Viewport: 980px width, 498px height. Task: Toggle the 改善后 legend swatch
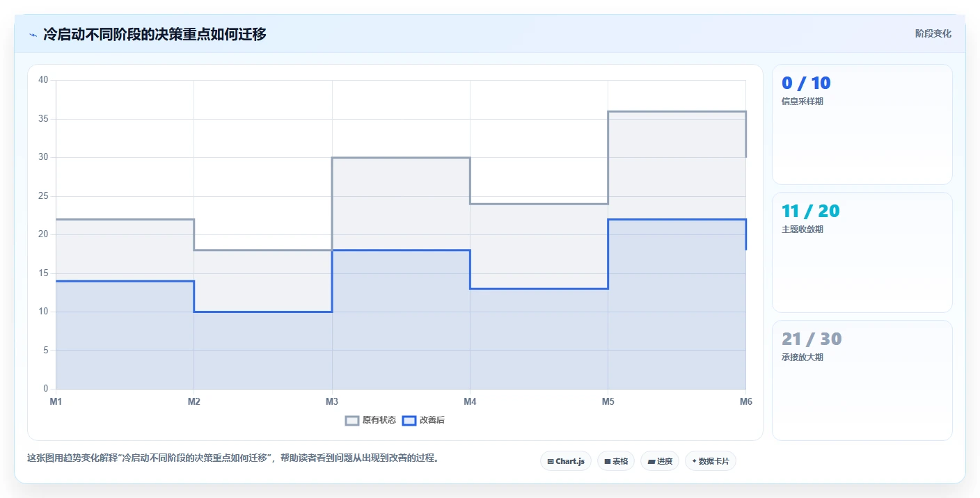point(409,420)
